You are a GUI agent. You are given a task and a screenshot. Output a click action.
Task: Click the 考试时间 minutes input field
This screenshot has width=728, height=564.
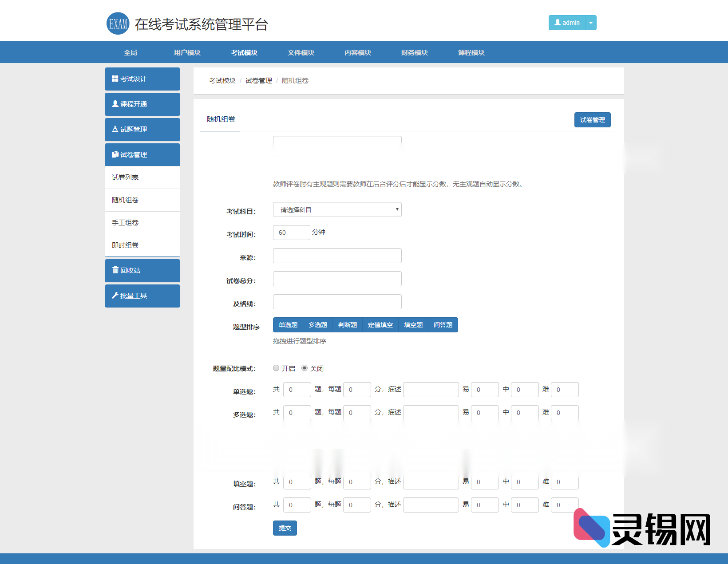click(x=291, y=232)
